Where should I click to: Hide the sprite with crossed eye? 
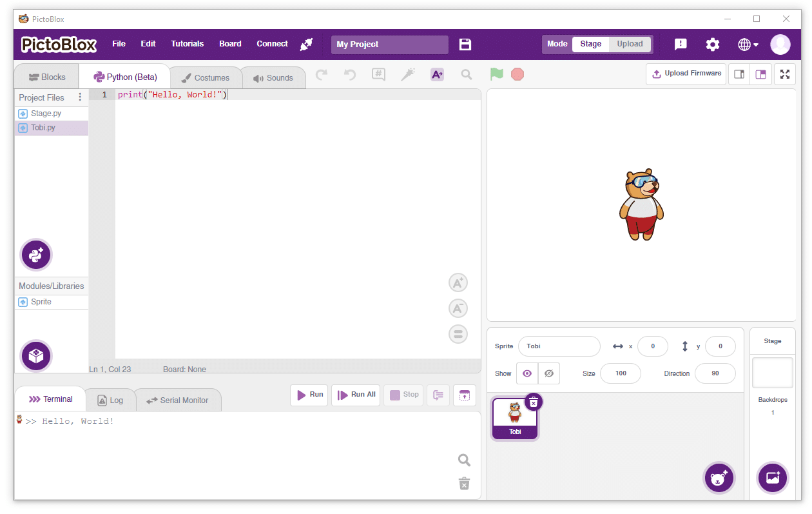[x=549, y=373]
